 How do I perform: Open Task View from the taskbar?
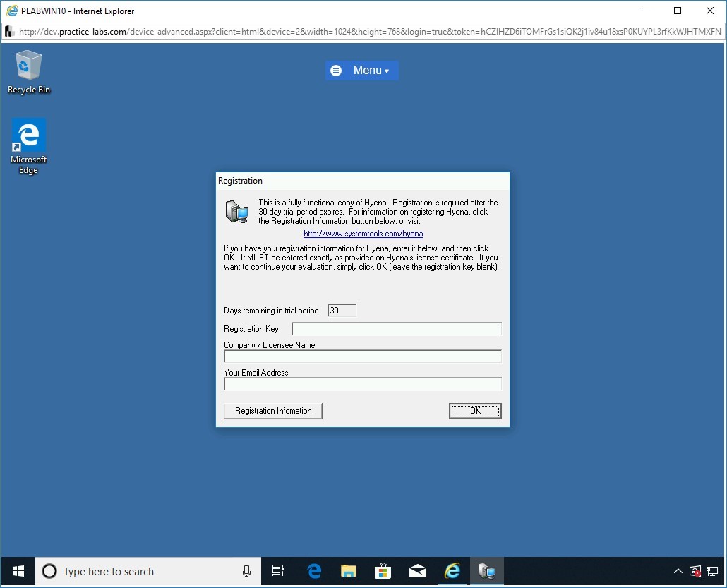point(278,571)
